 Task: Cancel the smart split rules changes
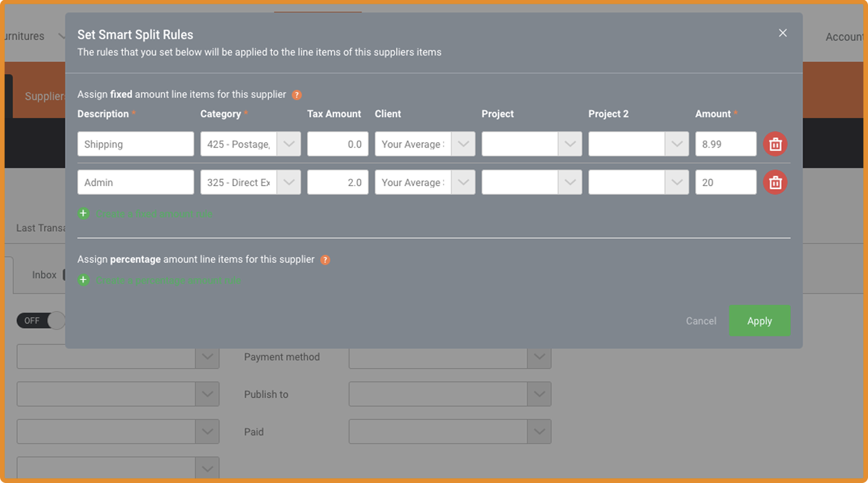pos(701,321)
